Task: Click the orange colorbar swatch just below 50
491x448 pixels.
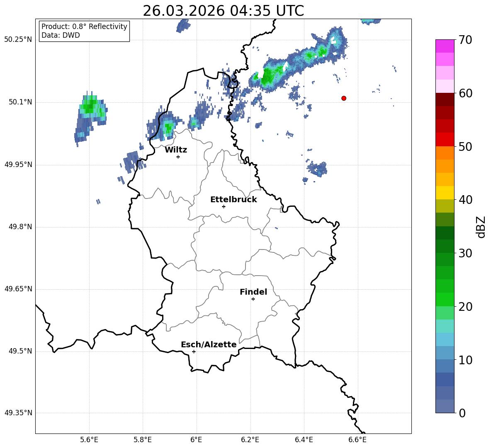Action: point(445,153)
